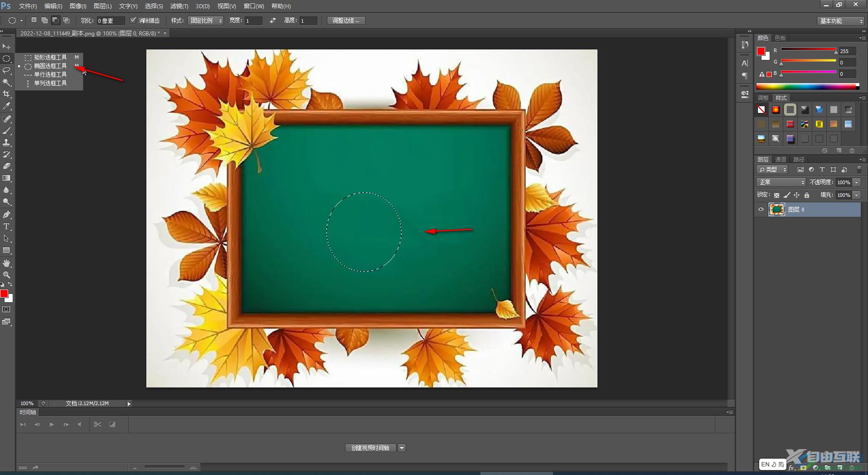
Task: Click the 图层 0 layer thumbnail
Action: (x=776, y=210)
